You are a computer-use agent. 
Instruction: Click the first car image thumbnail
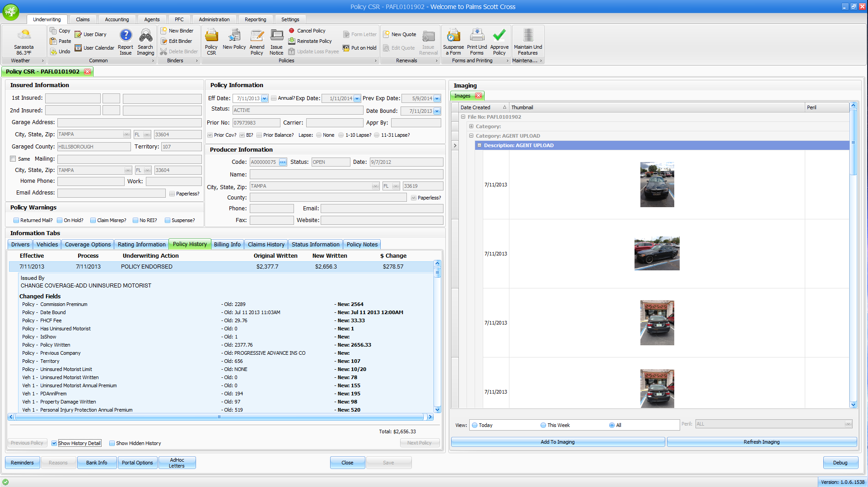pyautogui.click(x=657, y=185)
